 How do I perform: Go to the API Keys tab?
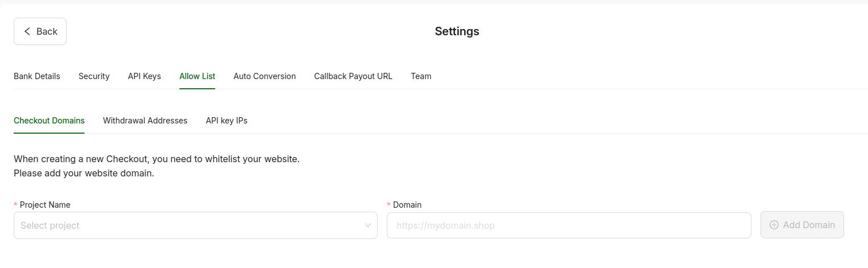click(144, 76)
